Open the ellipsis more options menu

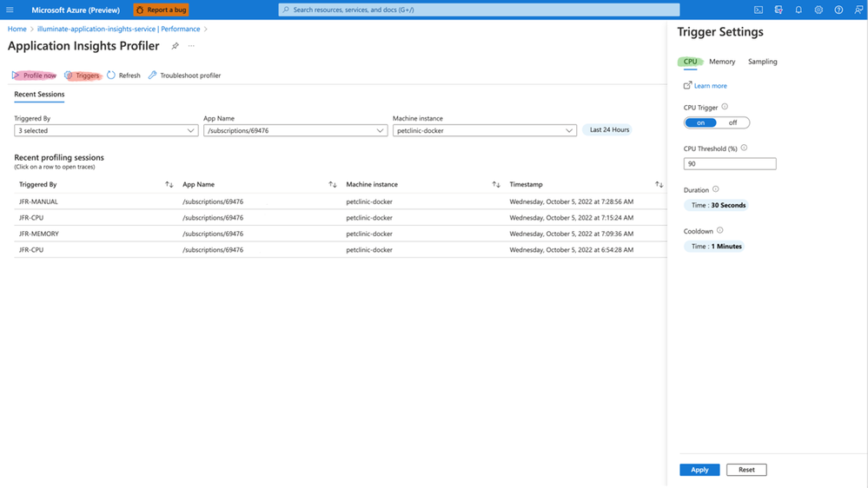pyautogui.click(x=191, y=46)
